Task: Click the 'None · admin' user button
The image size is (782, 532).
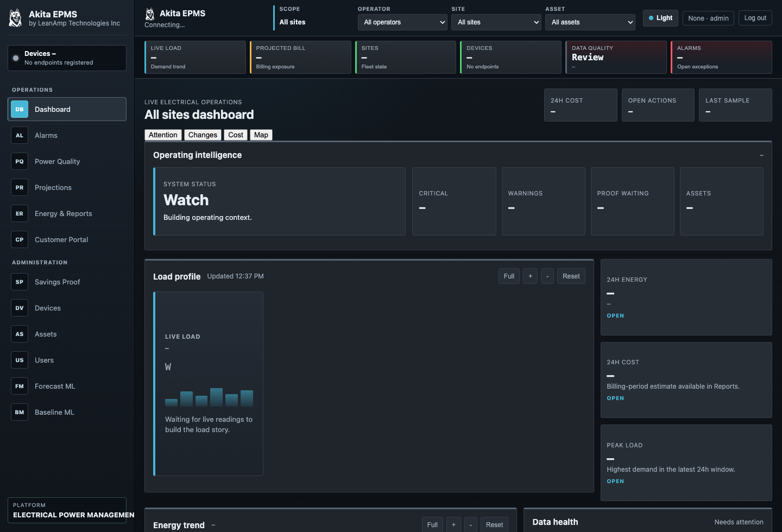Action: 708,18
